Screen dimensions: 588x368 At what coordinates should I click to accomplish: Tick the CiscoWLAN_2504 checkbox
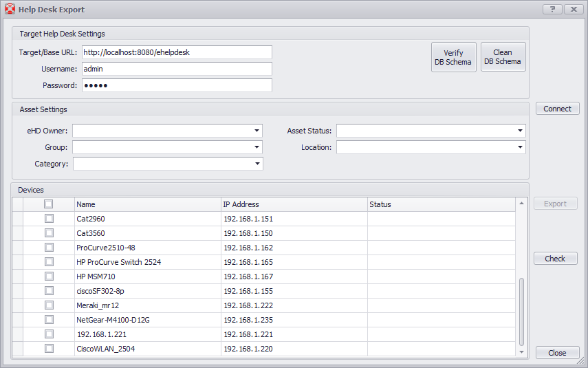click(x=49, y=349)
